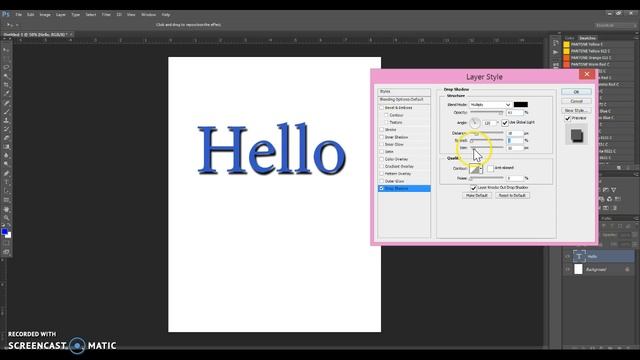Click the New Style button
Image resolution: width=640 pixels, height=360 pixels.
[x=576, y=111]
